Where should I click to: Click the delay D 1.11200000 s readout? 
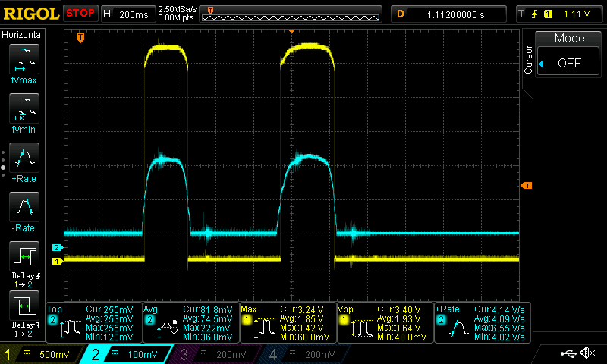pyautogui.click(x=448, y=14)
